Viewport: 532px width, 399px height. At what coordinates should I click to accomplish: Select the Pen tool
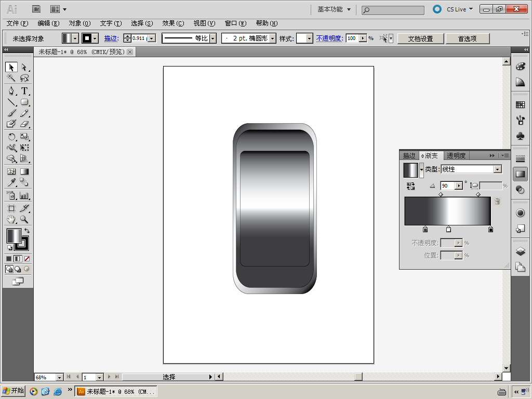(x=11, y=91)
